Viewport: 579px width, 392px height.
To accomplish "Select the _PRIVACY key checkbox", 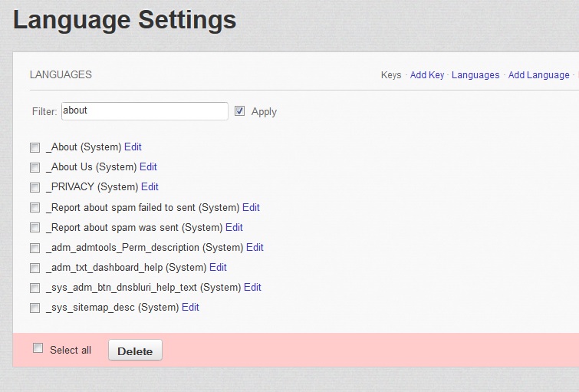I will tap(35, 187).
